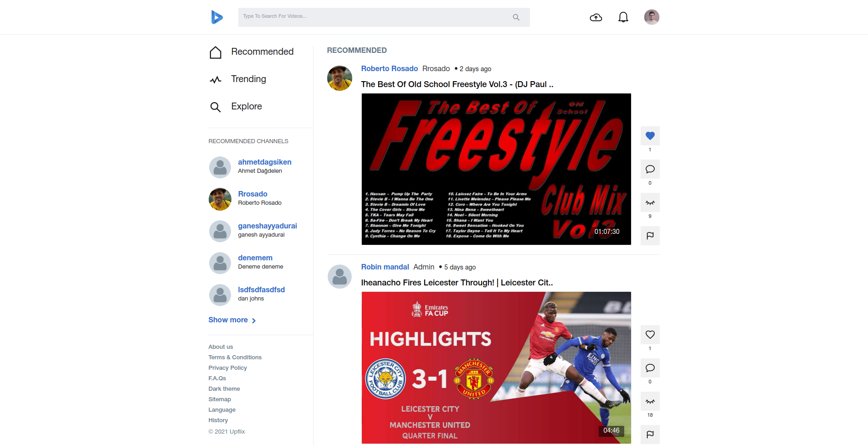Image resolution: width=868 pixels, height=445 pixels.
Task: Unlike the Freestyle video with heart icon
Action: point(650,136)
